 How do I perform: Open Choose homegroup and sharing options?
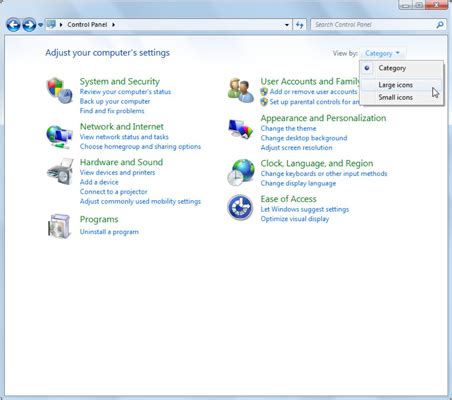[x=140, y=147]
